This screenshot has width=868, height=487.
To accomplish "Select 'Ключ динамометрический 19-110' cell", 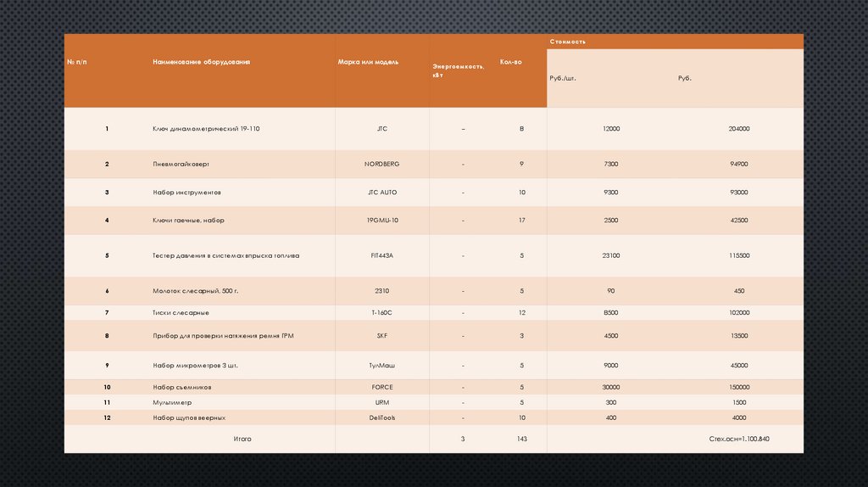I will [x=206, y=128].
